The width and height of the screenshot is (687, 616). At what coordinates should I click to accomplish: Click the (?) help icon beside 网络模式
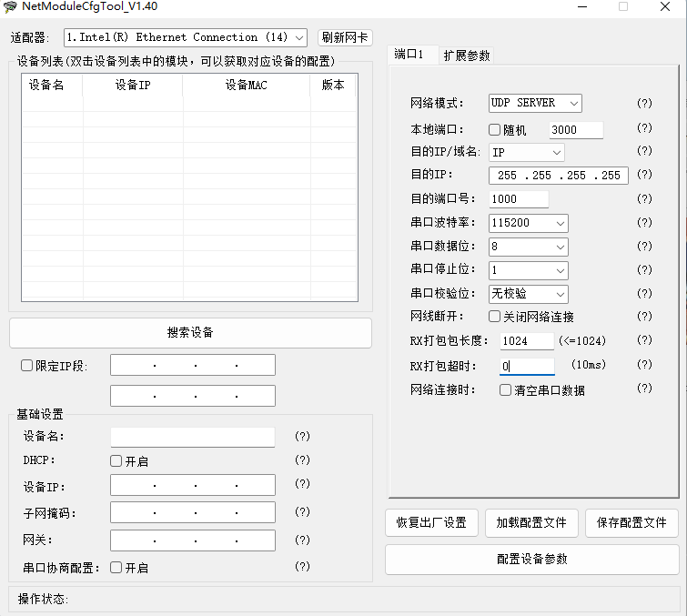click(x=644, y=104)
